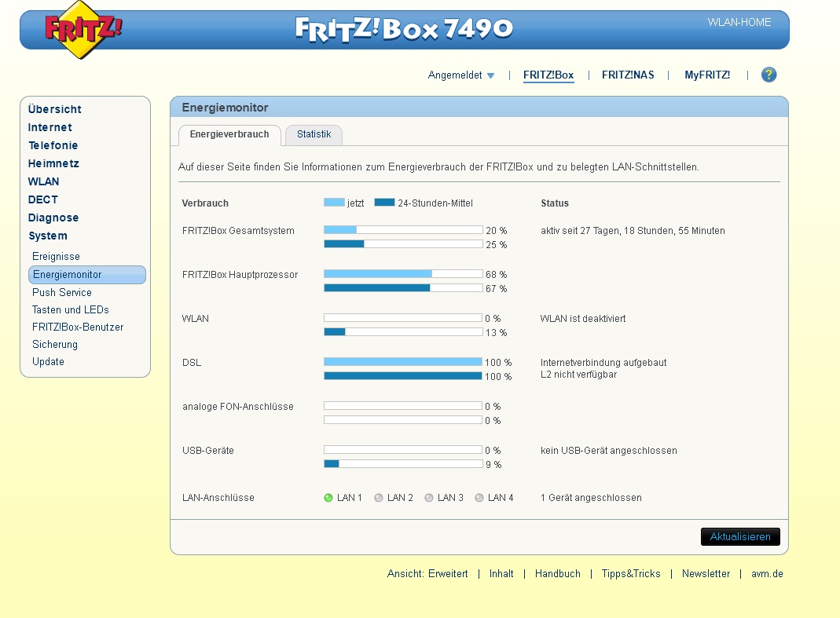Click the LAN 3 grey status indicator
Viewport: 840px width, 618px height.
(428, 498)
